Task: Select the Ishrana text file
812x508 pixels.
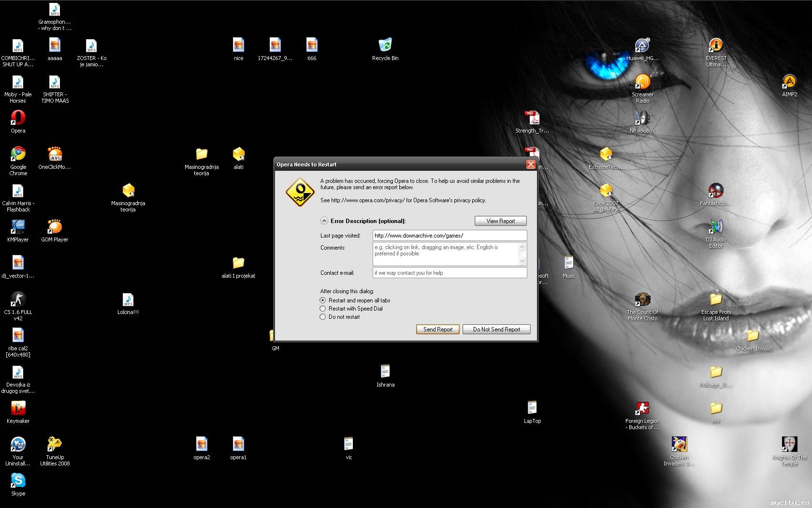Action: tap(385, 372)
